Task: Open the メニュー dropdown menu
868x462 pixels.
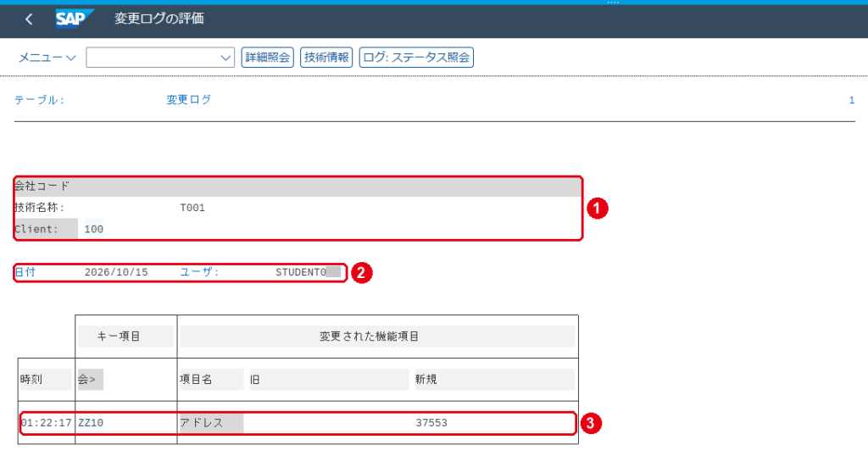Action: tap(47, 58)
